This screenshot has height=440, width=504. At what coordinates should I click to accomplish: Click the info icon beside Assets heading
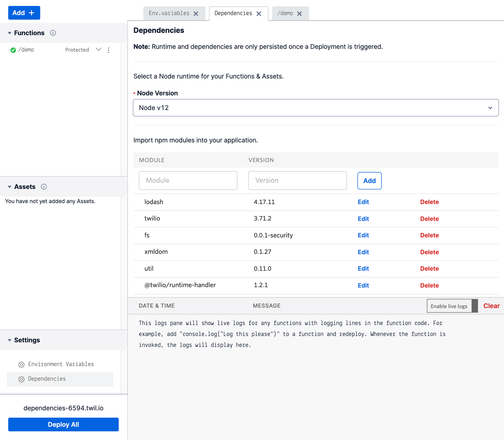click(44, 186)
